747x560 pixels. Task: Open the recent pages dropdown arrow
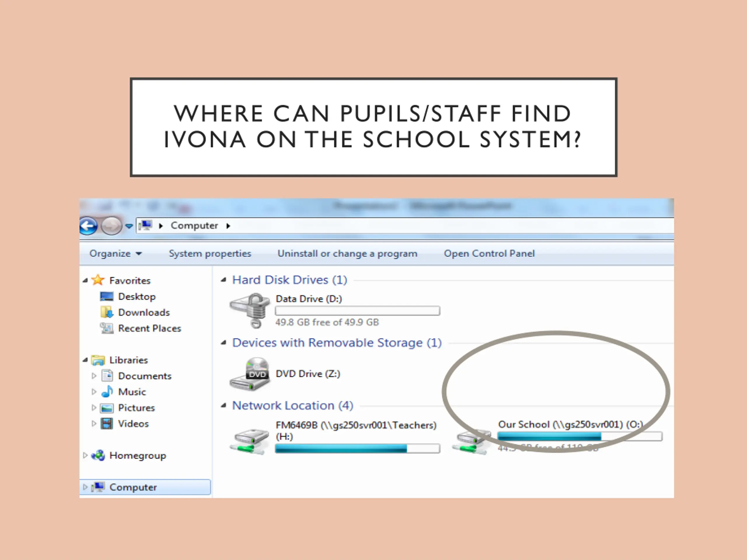pyautogui.click(x=129, y=226)
